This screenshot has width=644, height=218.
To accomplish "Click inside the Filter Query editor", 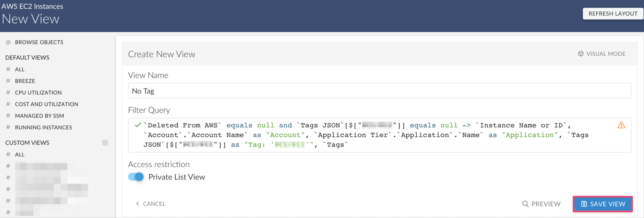I will click(379, 135).
